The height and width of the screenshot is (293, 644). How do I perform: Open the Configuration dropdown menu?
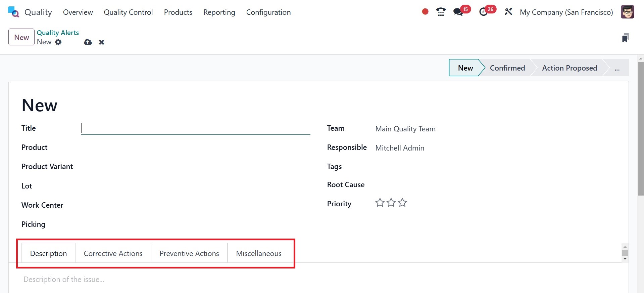click(268, 12)
